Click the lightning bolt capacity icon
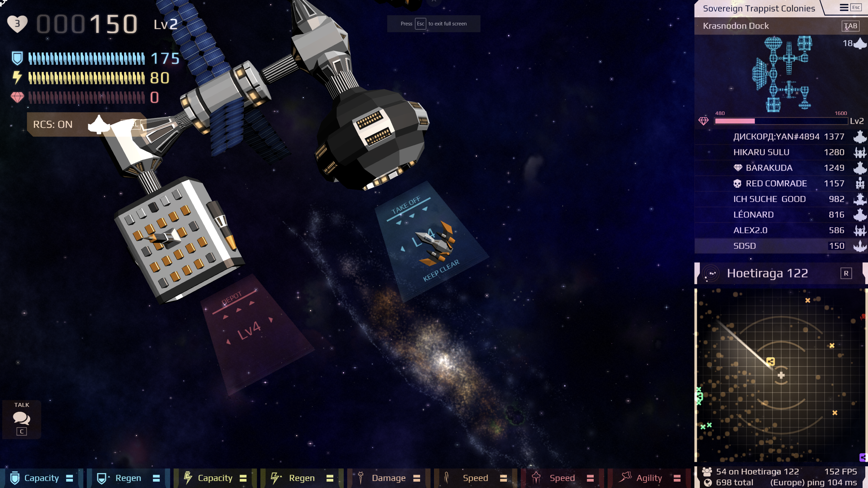The height and width of the screenshot is (488, 868). (188, 477)
